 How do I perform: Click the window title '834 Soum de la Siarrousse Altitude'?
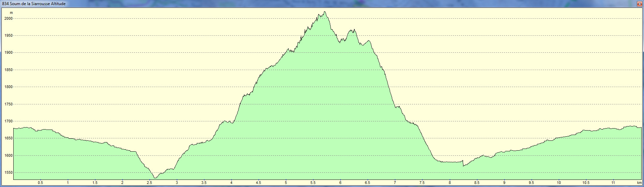coord(34,4)
